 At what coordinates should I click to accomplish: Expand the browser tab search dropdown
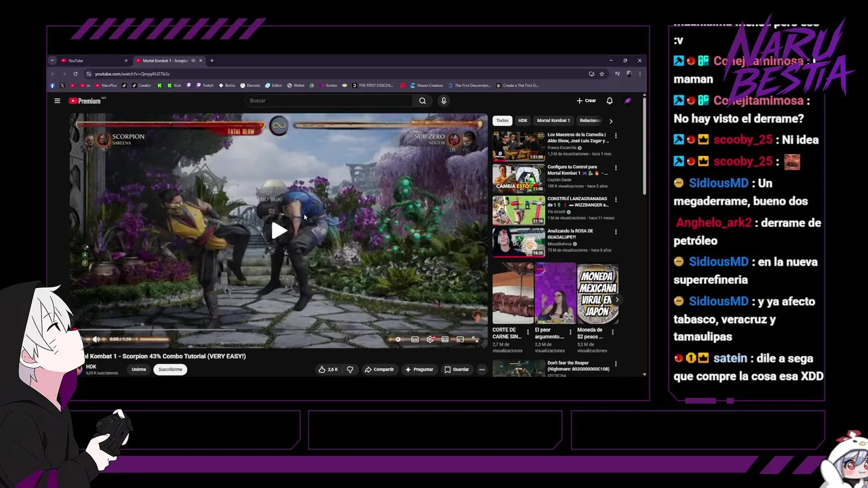click(52, 60)
